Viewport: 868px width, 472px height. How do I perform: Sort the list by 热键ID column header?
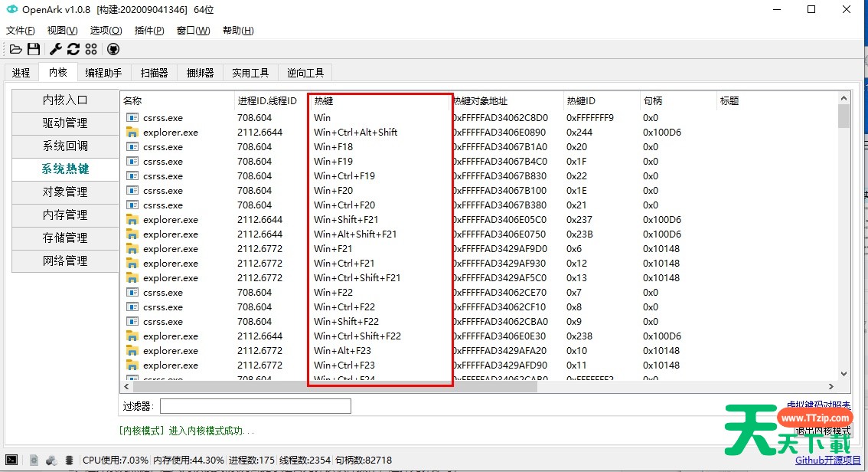pos(581,101)
